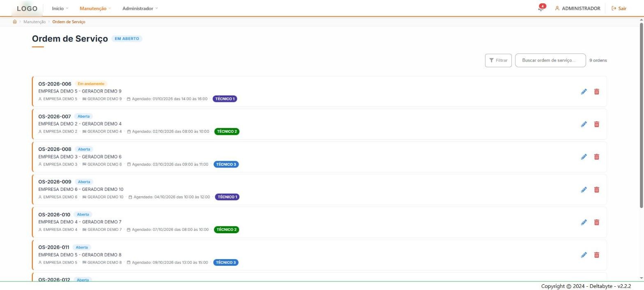Click Ordem de Serviço breadcrumb item

pyautogui.click(x=69, y=22)
